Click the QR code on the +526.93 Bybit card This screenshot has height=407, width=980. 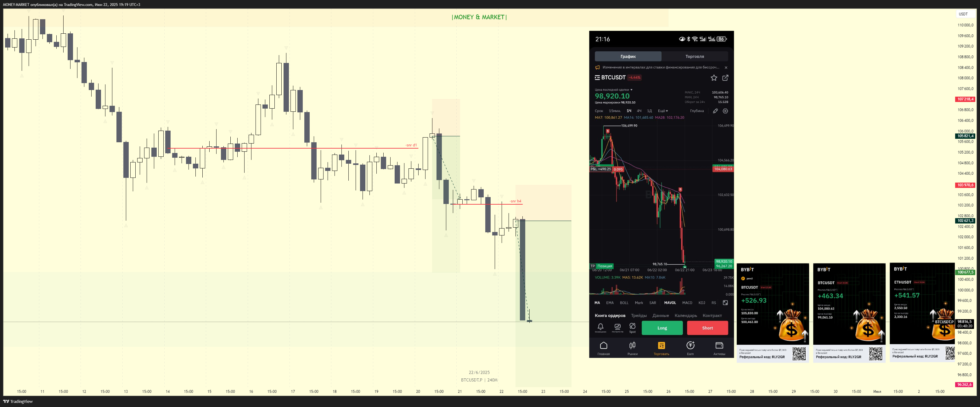[799, 353]
